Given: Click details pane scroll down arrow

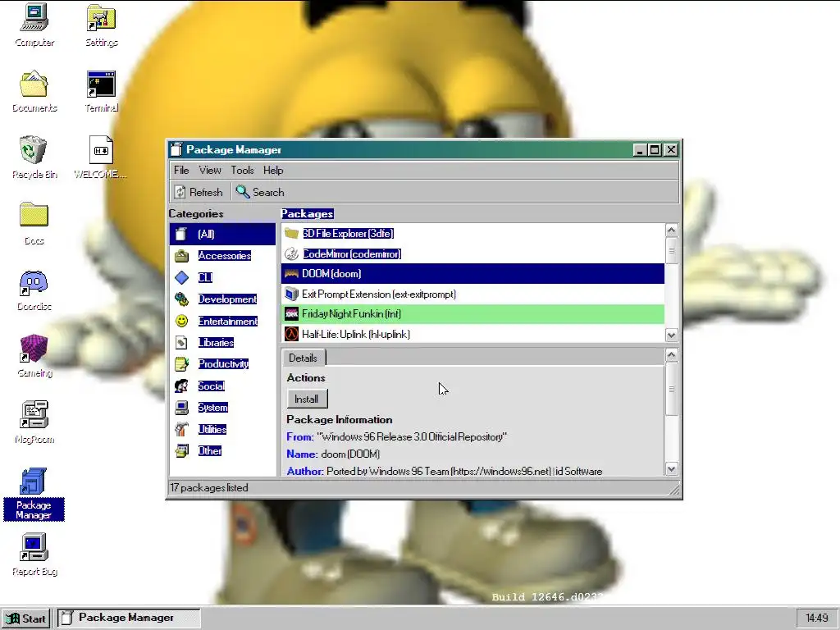Looking at the screenshot, I should click(671, 468).
